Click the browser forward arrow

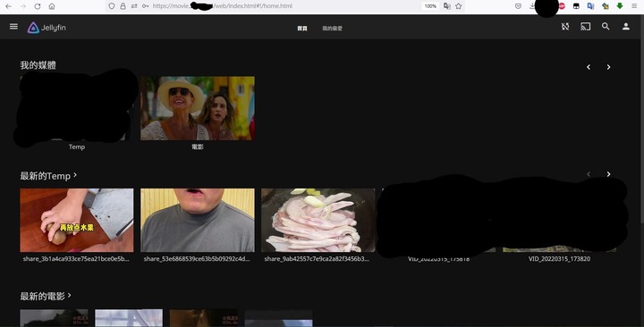[23, 6]
